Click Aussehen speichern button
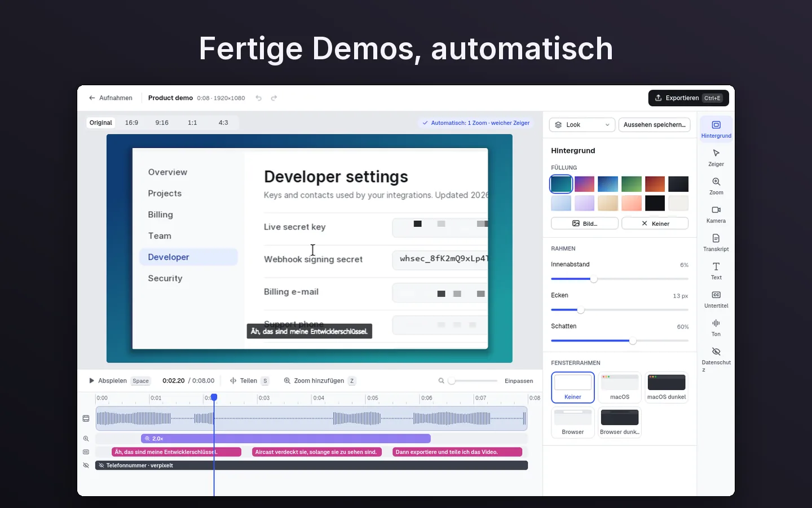The width and height of the screenshot is (812, 508). pyautogui.click(x=655, y=125)
